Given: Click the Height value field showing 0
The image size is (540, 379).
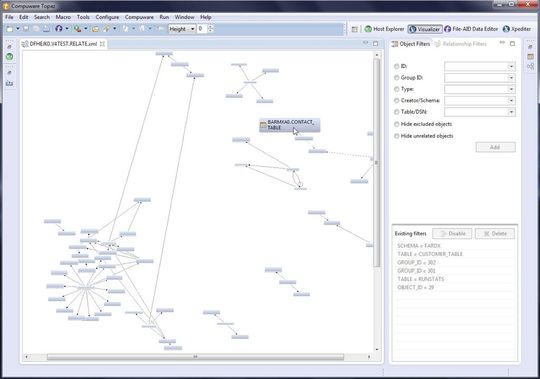Looking at the screenshot, I should [202, 29].
